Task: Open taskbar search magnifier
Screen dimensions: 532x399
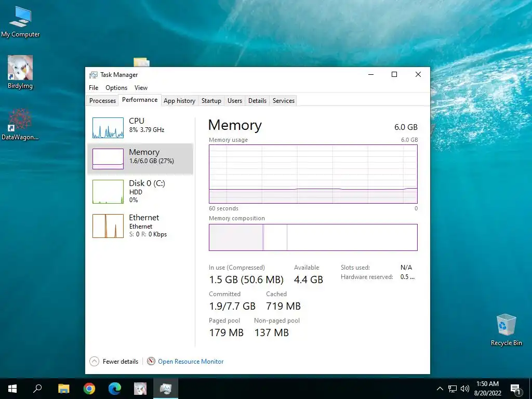Action: click(37, 389)
